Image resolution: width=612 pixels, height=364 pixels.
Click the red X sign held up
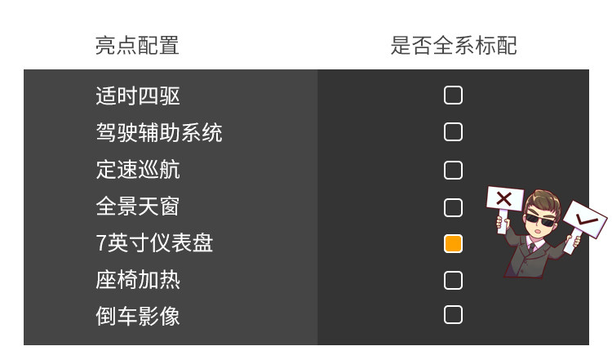point(504,198)
